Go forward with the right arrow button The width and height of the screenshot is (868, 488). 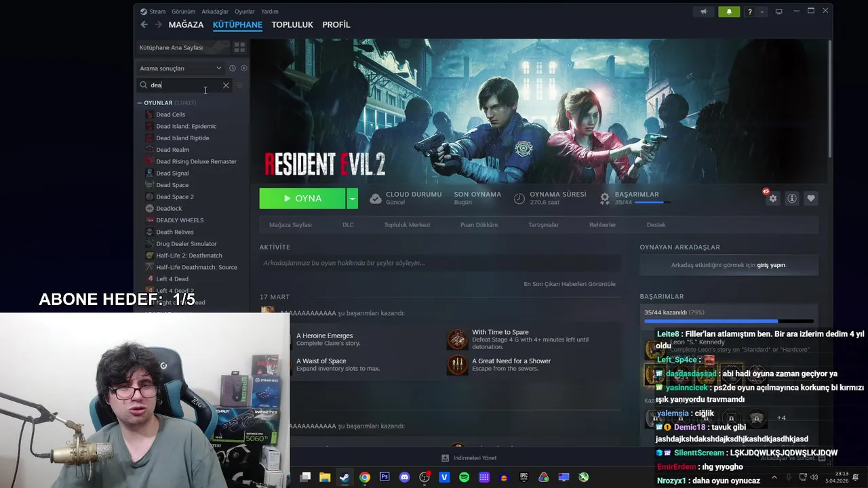pyautogui.click(x=158, y=24)
